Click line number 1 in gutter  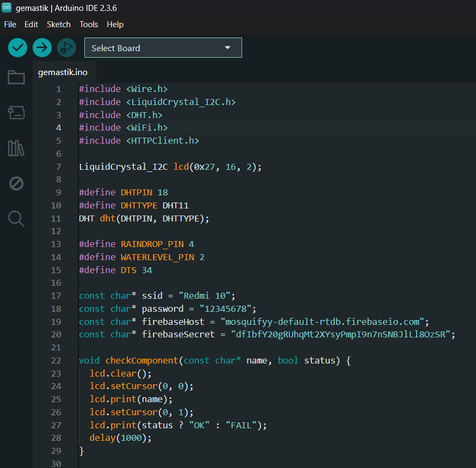point(59,89)
